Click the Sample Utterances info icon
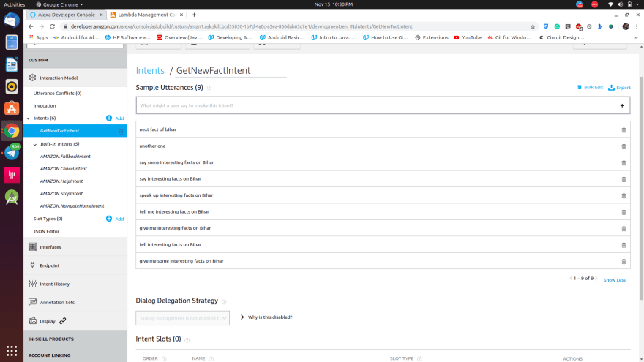This screenshot has height=362, width=644. (209, 88)
